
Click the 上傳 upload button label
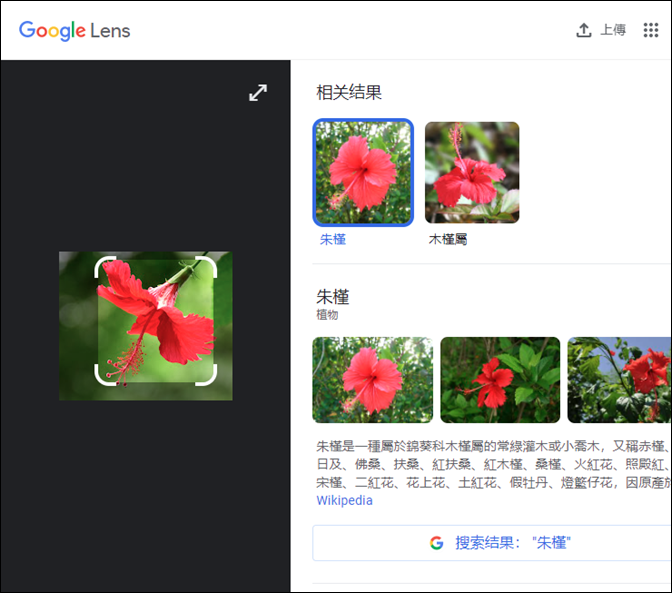pyautogui.click(x=613, y=30)
